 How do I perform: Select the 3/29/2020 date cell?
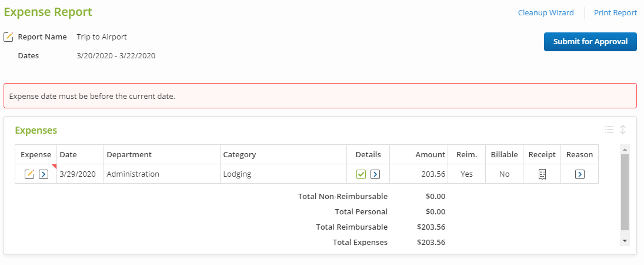point(78,174)
